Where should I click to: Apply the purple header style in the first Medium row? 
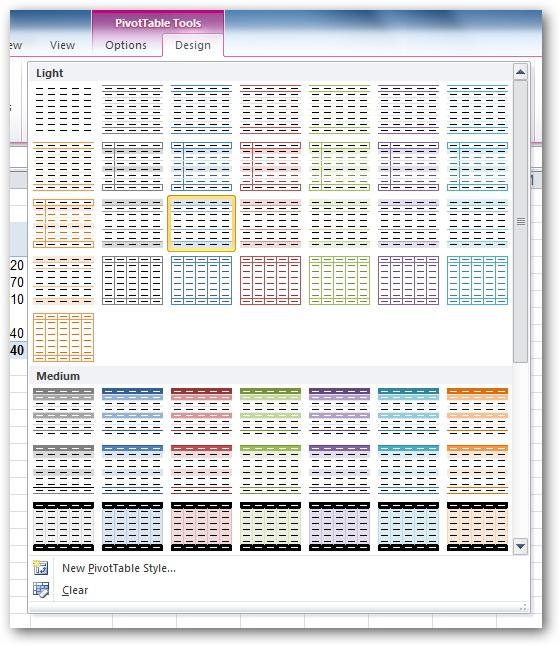click(x=340, y=411)
